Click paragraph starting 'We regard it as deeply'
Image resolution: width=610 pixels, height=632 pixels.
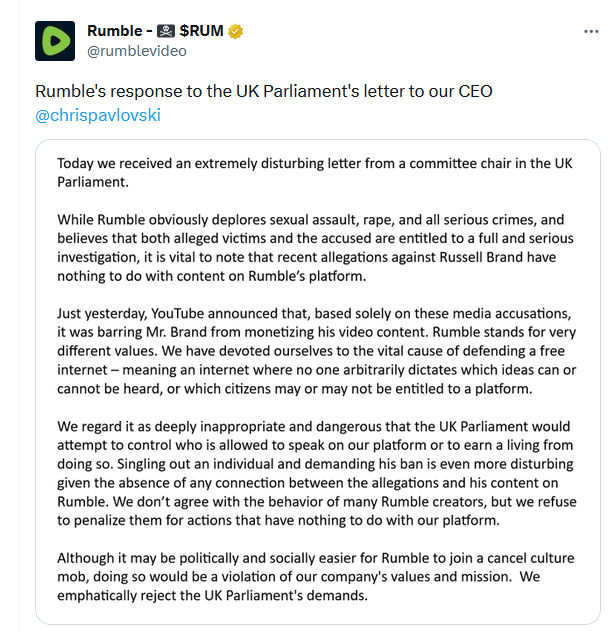(x=316, y=473)
